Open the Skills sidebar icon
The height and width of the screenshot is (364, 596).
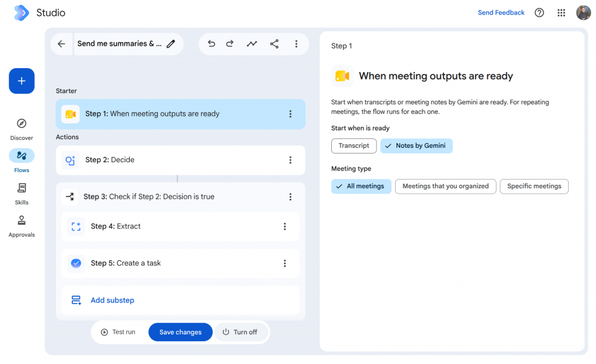(x=22, y=188)
